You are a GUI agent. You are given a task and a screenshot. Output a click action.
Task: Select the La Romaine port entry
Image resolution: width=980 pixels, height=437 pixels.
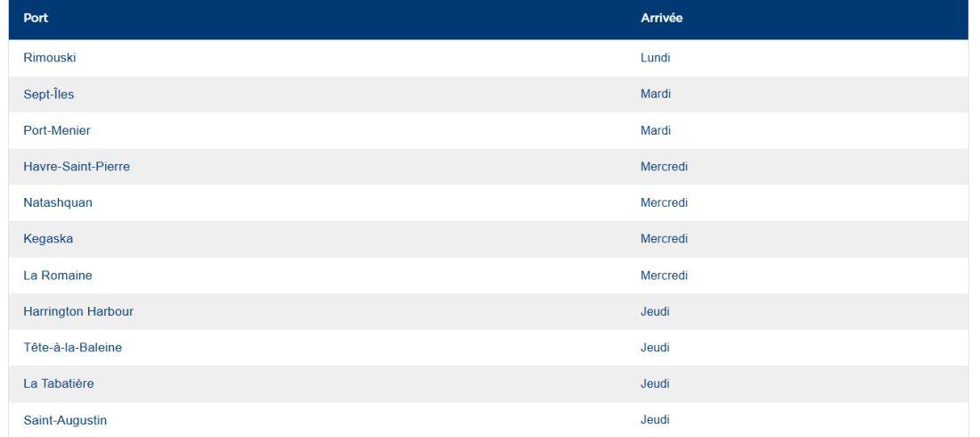[57, 276]
